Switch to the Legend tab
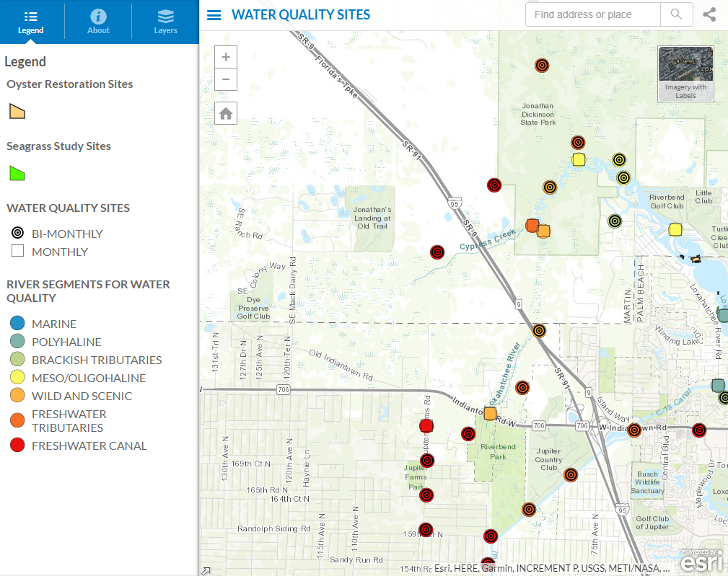The height and width of the screenshot is (576, 728). (x=31, y=22)
